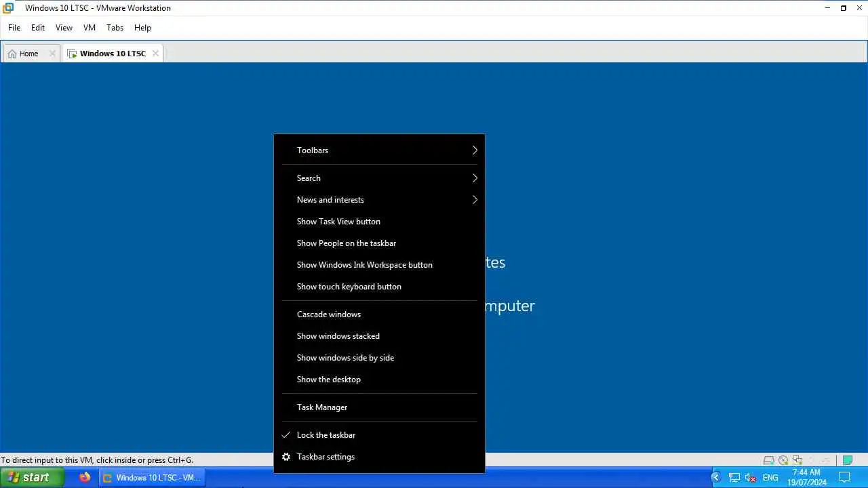Viewport: 868px width, 488px height.
Task: Open the Action Center notification icon
Action: pos(844,477)
